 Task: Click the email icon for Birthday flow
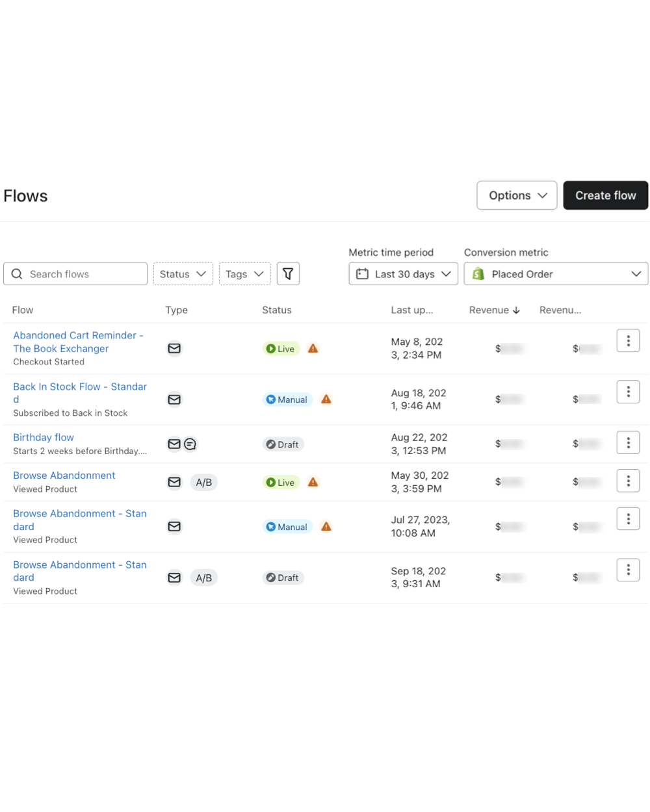(x=174, y=444)
